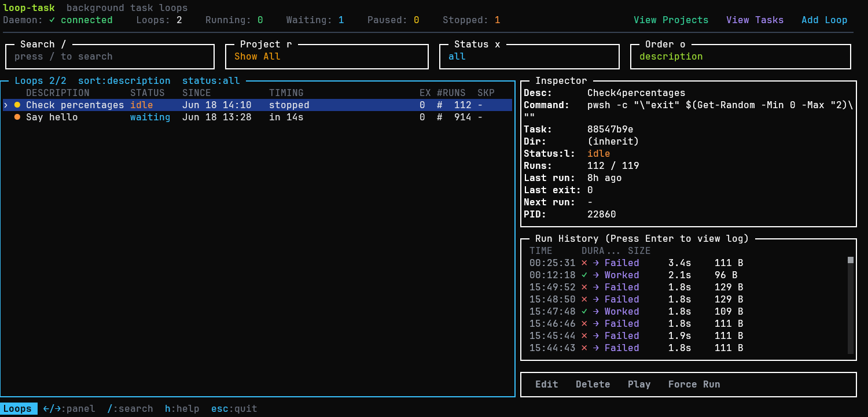Screen dimensions: 868x417
Task: Click the h:help hint
Action: coord(182,408)
